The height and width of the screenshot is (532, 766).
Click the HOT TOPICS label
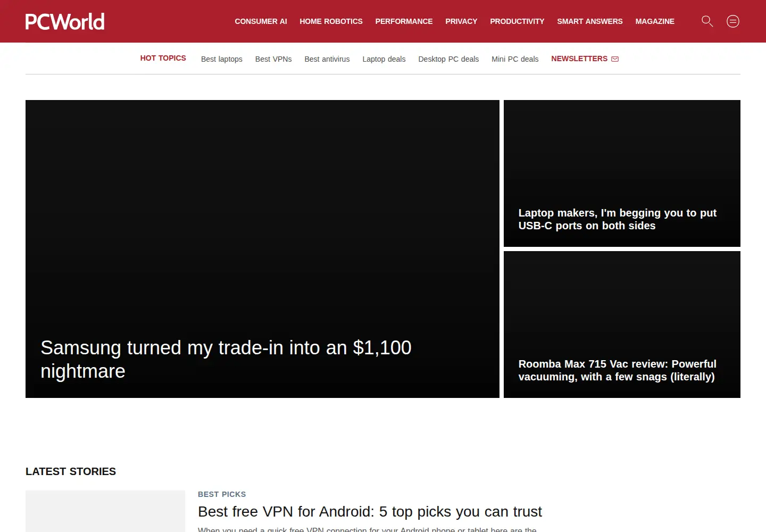click(163, 58)
